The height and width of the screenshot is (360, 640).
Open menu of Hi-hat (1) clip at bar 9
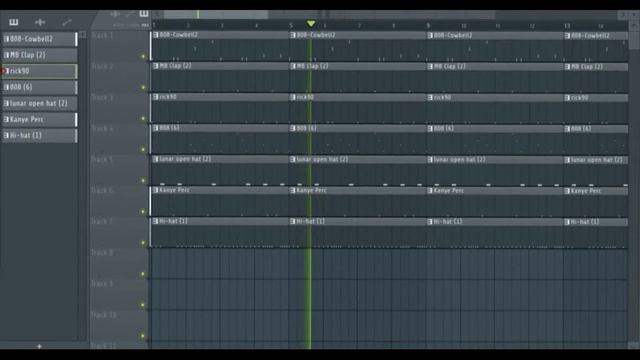pos(430,222)
